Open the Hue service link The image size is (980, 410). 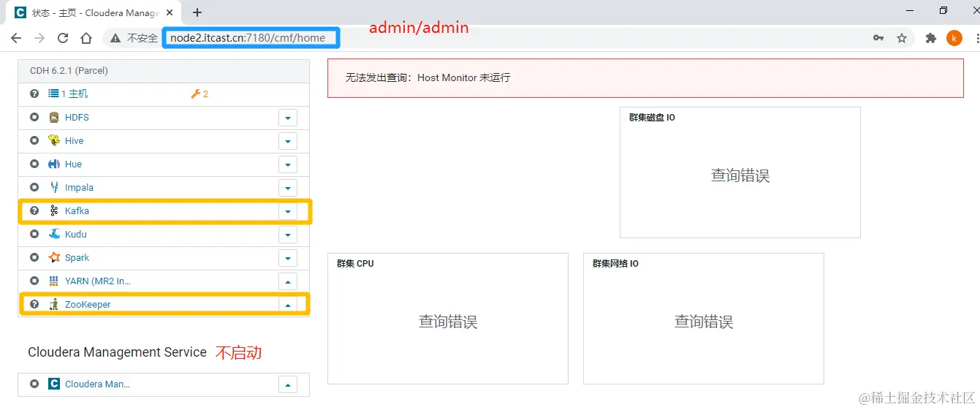coord(73,164)
